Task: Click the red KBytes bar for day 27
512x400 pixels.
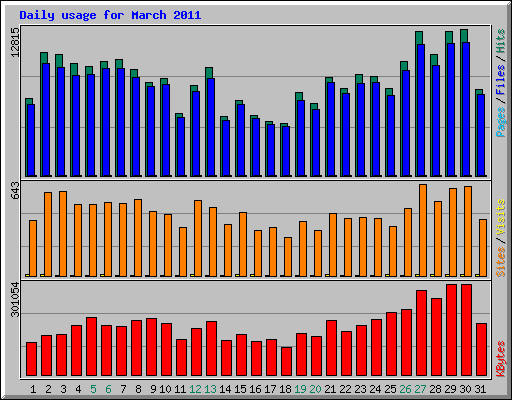Action: click(x=421, y=333)
